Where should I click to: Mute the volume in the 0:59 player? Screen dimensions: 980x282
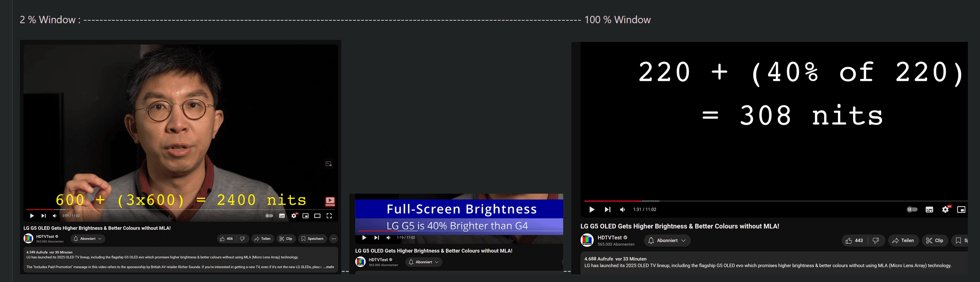(54, 216)
